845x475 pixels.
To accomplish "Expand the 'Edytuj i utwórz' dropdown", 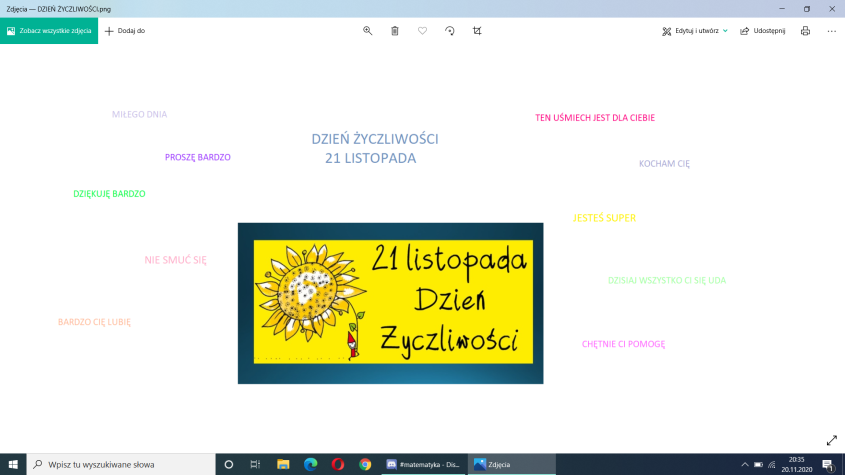I will coord(695,31).
